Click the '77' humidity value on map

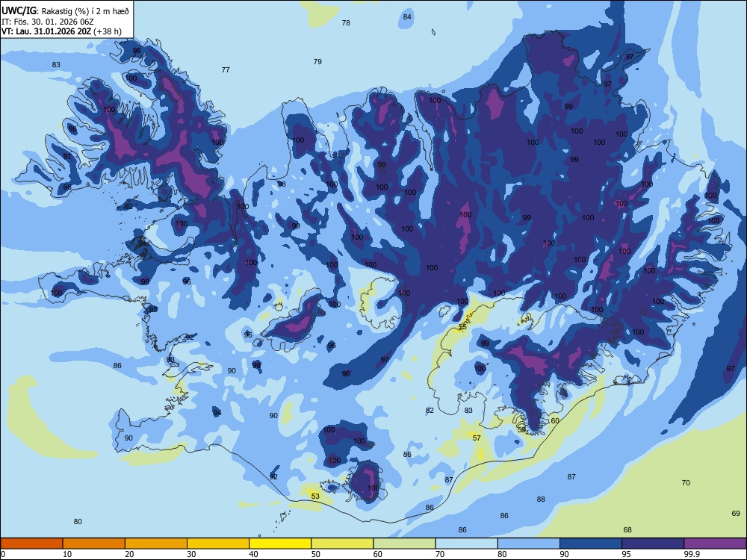coord(226,70)
